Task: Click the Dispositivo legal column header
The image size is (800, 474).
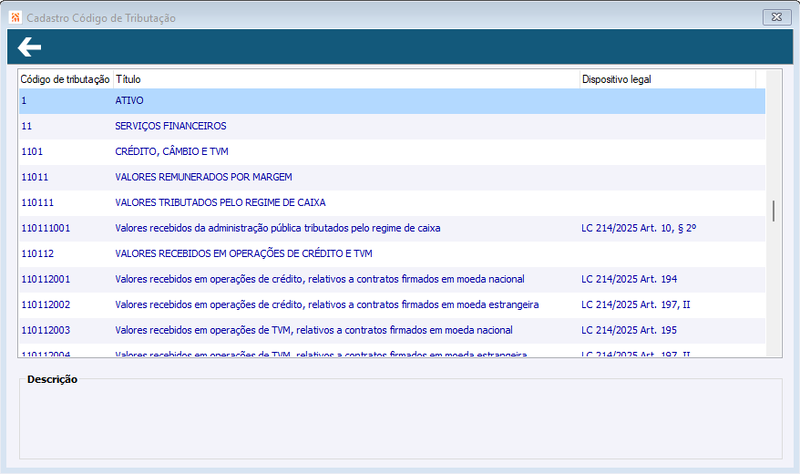Action: pos(667,79)
